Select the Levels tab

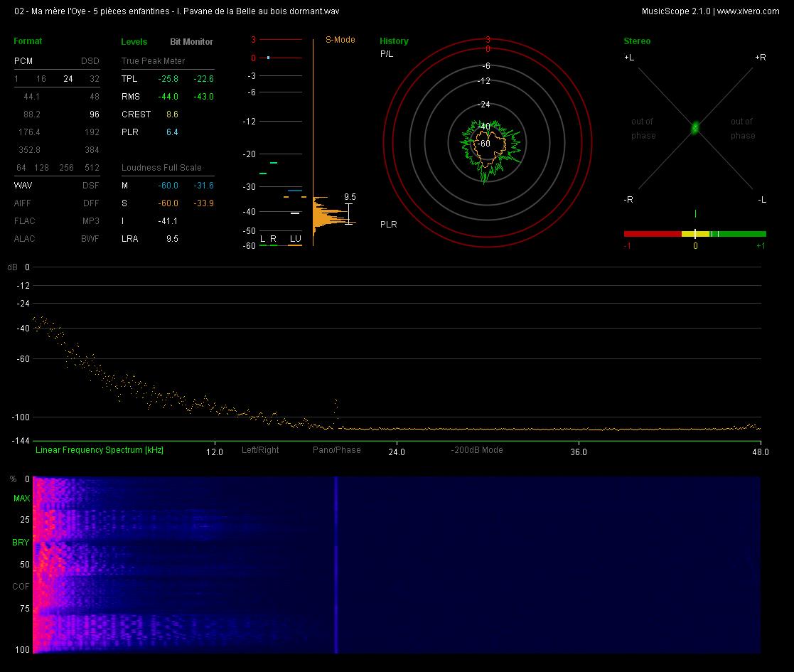(134, 41)
